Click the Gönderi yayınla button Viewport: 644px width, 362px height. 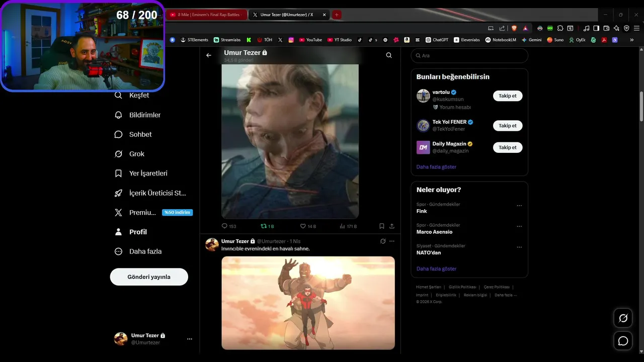pyautogui.click(x=149, y=277)
